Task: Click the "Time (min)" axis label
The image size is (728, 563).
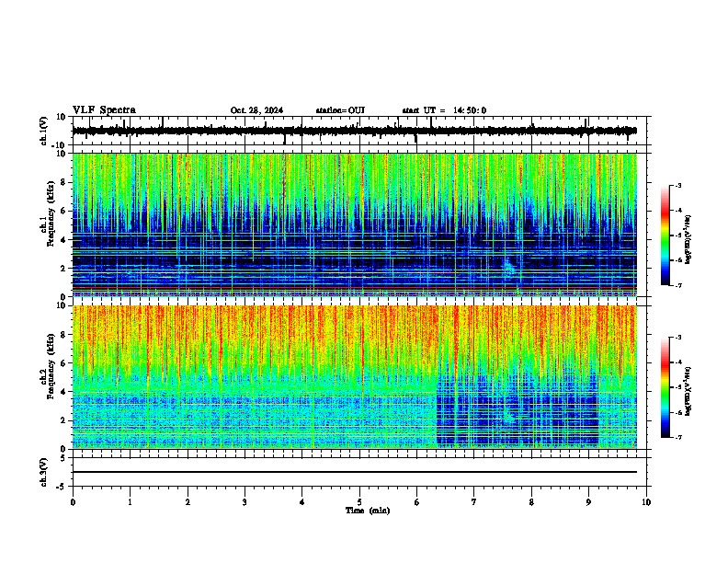Action: point(368,511)
